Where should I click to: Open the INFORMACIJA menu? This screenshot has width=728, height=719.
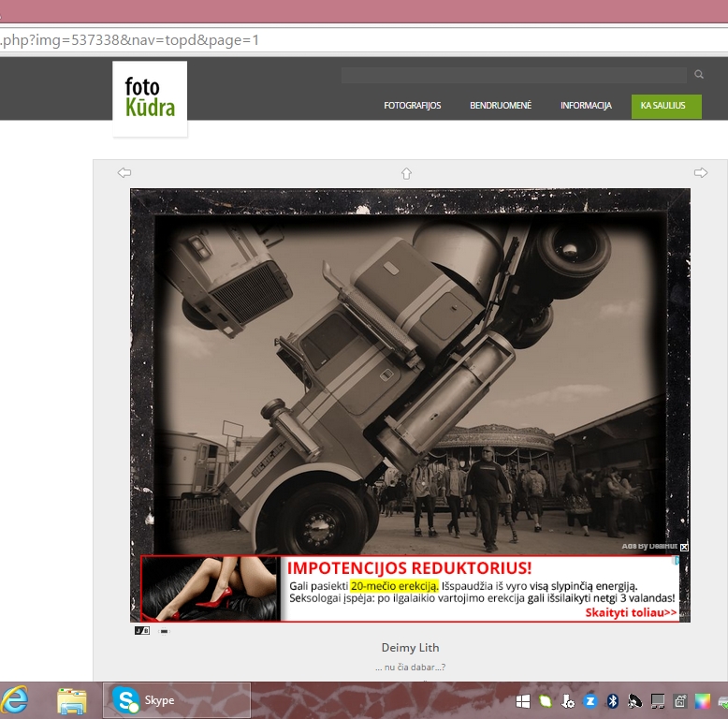coord(586,106)
